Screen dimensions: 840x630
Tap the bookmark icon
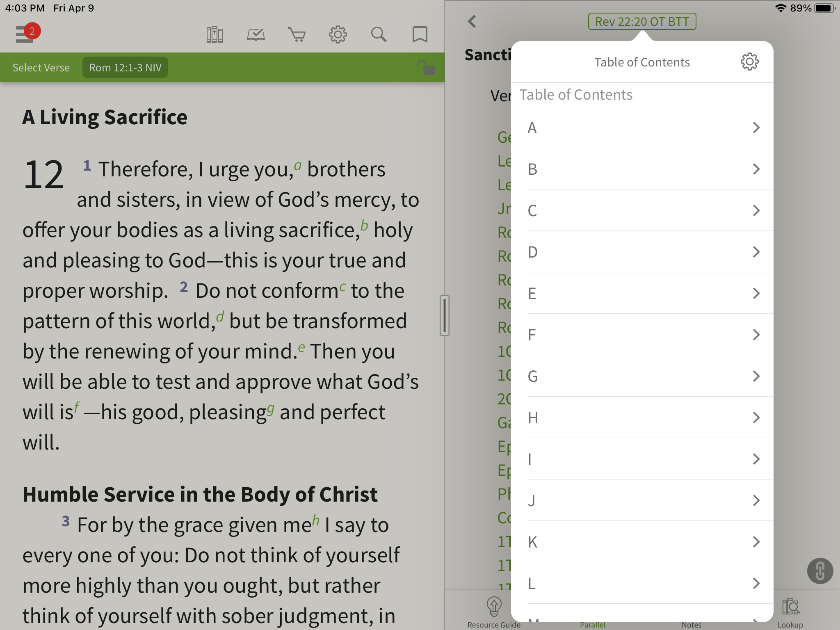point(420,35)
